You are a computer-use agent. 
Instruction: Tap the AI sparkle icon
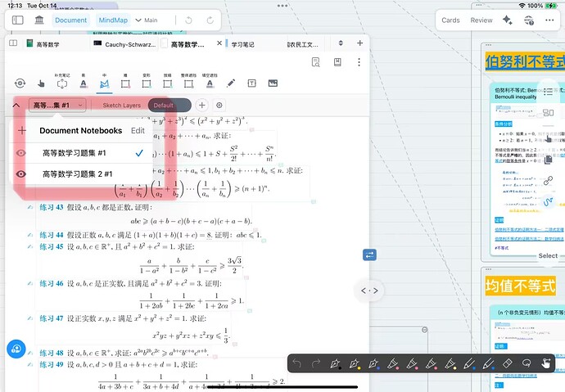coord(508,20)
